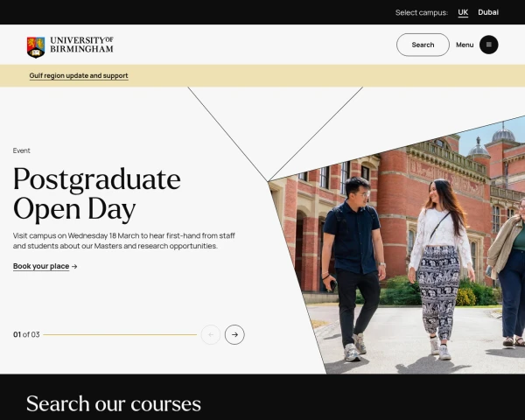525x420 pixels.
Task: Click the Event label above heading
Action: point(21,150)
